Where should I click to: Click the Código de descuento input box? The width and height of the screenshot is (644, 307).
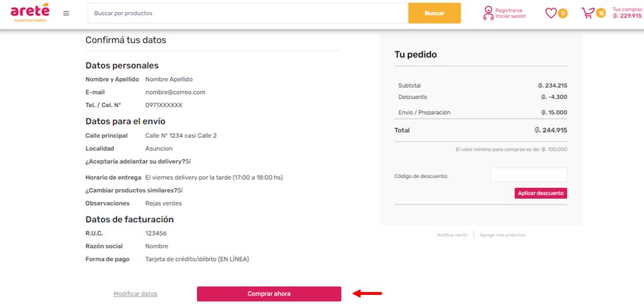click(528, 175)
